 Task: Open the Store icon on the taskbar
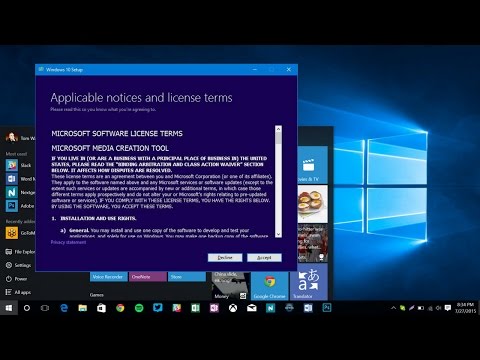(101, 308)
